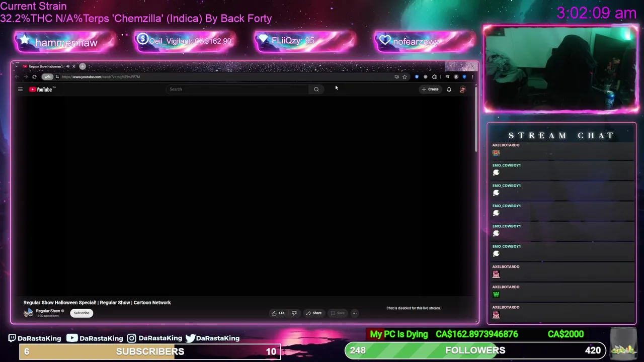Screen dimensions: 644x362
Task: Click the YouTube search magnifier button
Action: 316,89
